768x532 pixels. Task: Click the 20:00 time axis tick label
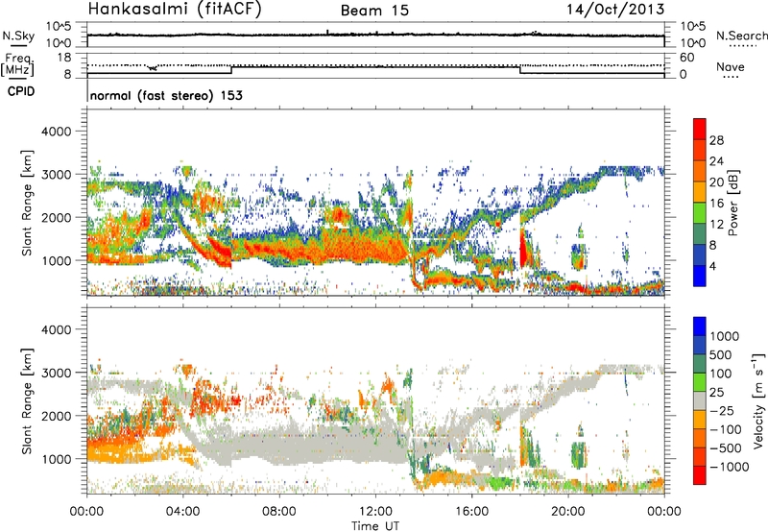coord(568,512)
